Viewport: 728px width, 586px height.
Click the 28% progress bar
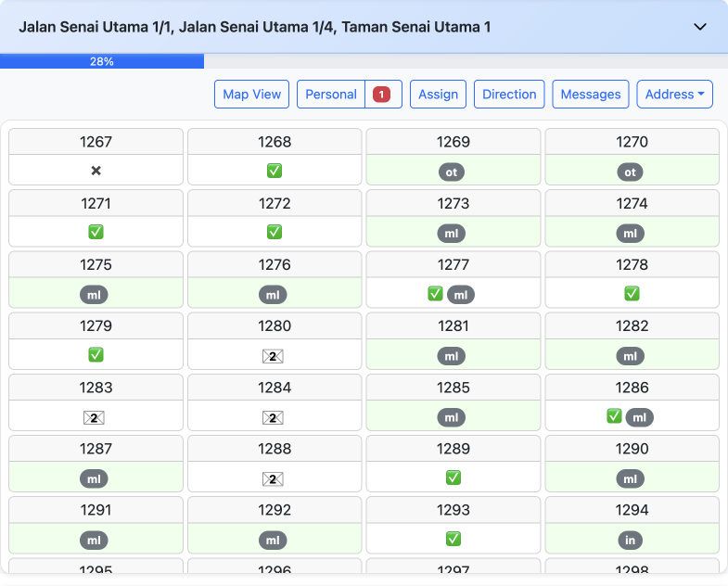click(x=102, y=61)
